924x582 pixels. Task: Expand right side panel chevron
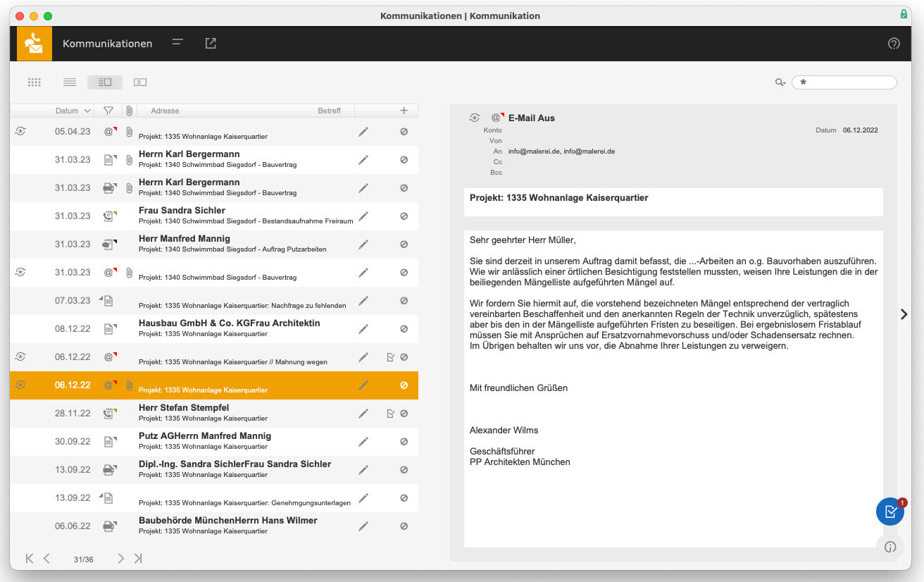click(904, 314)
